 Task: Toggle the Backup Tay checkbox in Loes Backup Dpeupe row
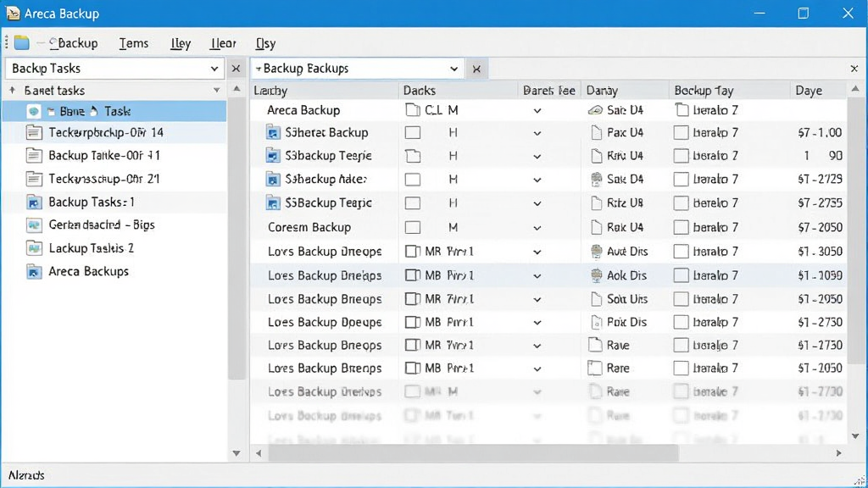point(681,322)
